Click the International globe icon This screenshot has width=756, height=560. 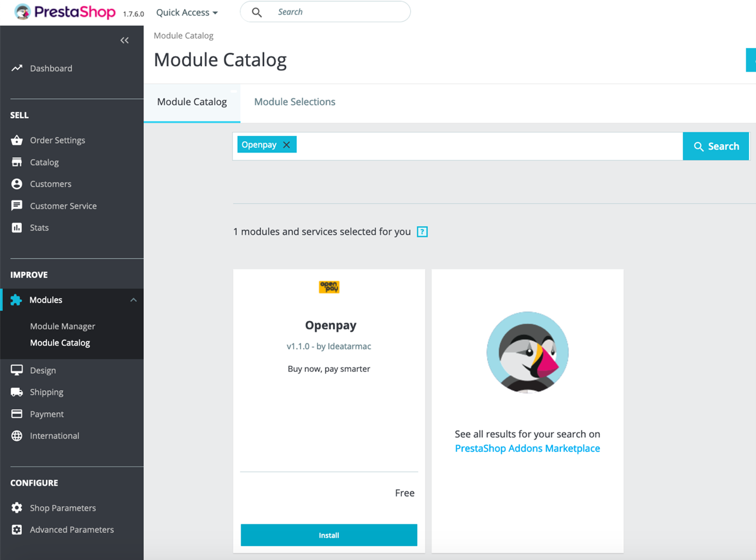17,435
